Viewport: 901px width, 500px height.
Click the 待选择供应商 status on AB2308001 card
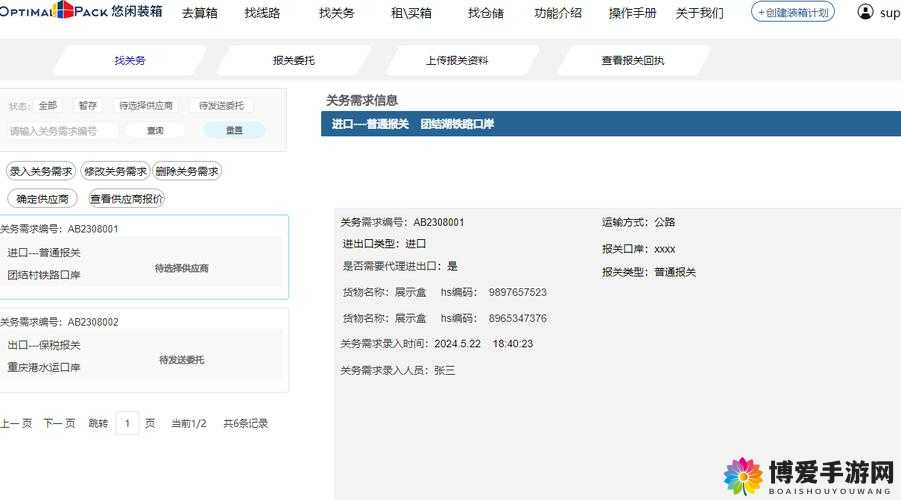point(182,268)
